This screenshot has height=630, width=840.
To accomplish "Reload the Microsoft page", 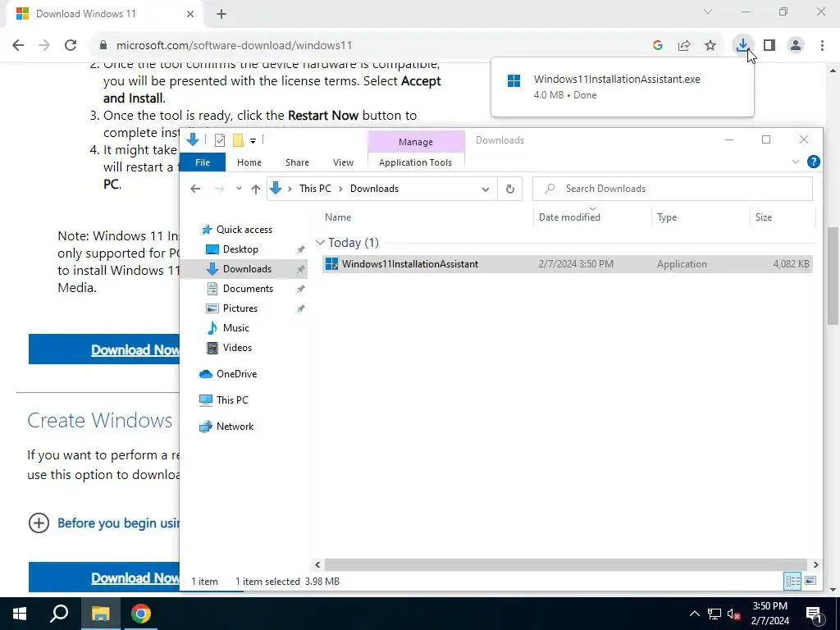I will (71, 45).
